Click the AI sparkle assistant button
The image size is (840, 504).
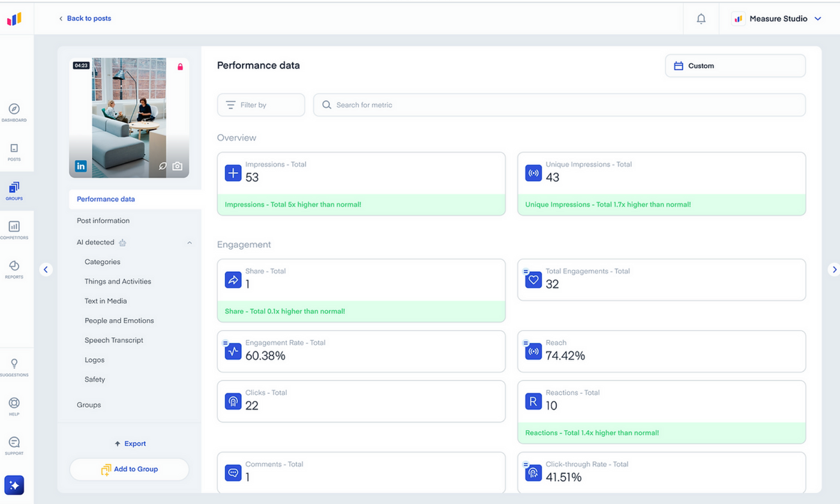[14, 485]
